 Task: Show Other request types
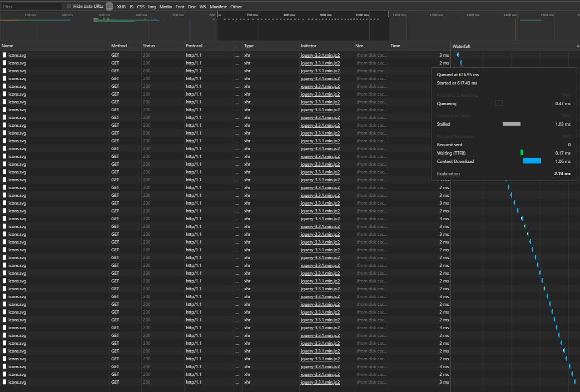coord(236,7)
